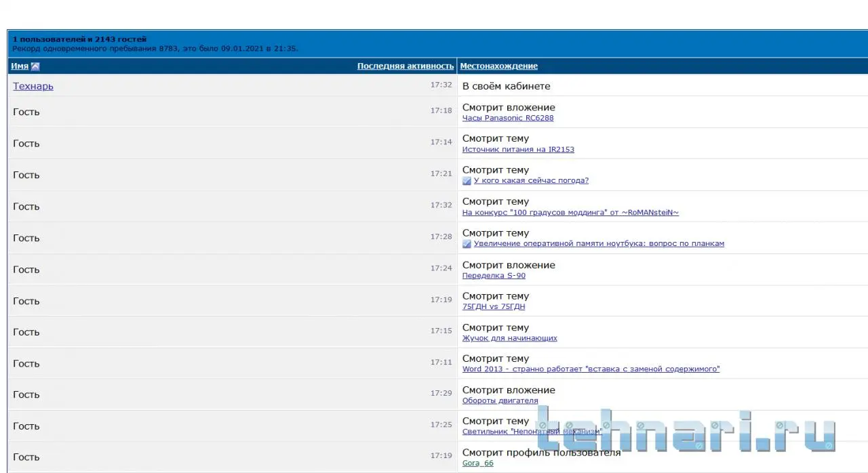Open profile link Gora_66
The image size is (868, 473).
(478, 464)
